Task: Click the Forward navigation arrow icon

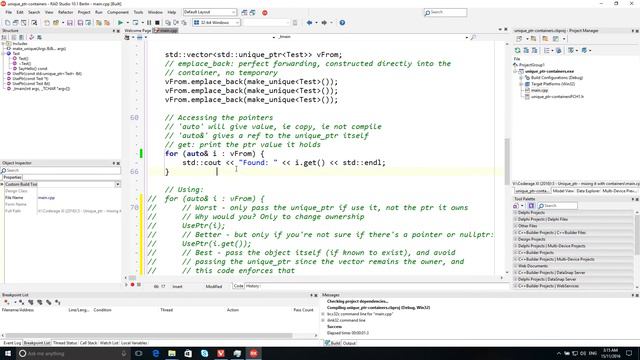Action: click(x=324, y=23)
